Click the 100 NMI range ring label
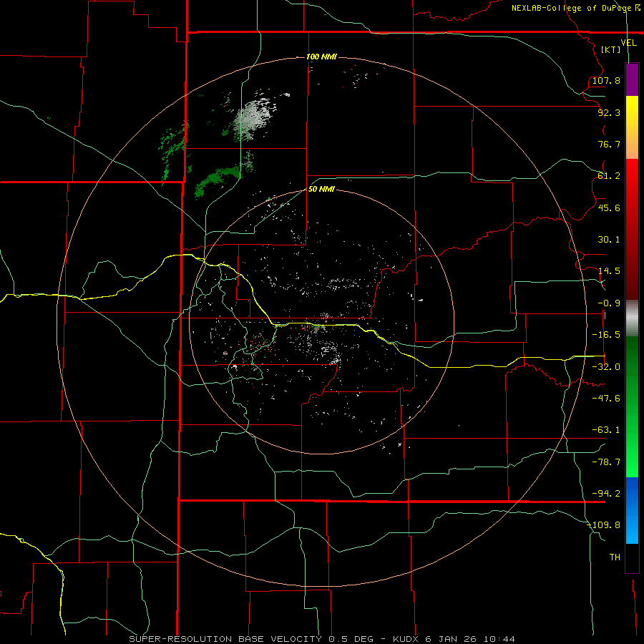Screen dimensions: 644x644 coord(321,57)
